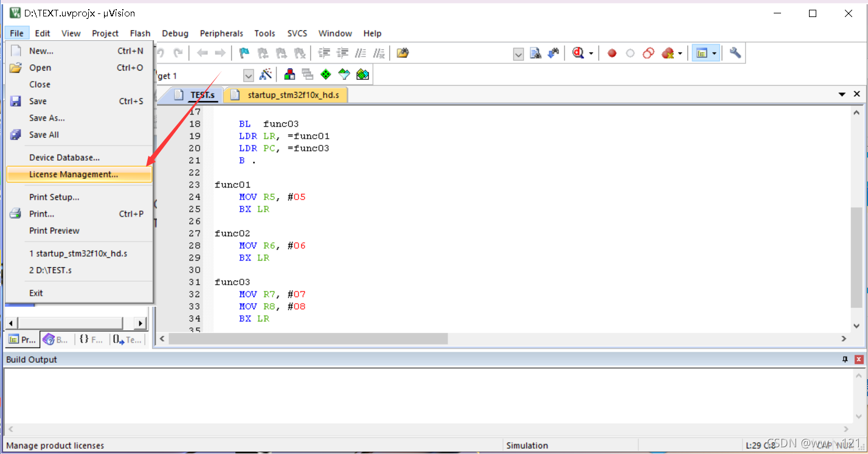Disable all breakpoints icon
The height and width of the screenshot is (454, 868).
(648, 54)
